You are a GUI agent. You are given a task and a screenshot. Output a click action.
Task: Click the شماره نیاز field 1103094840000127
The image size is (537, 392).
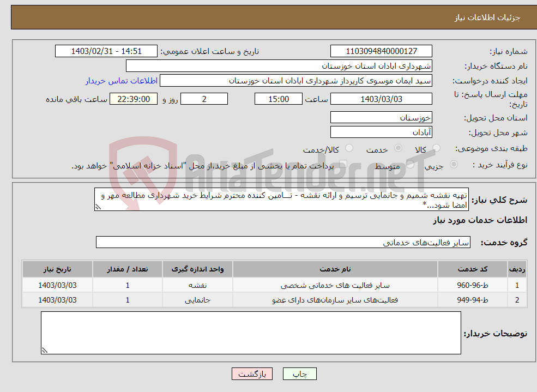pos(381,51)
